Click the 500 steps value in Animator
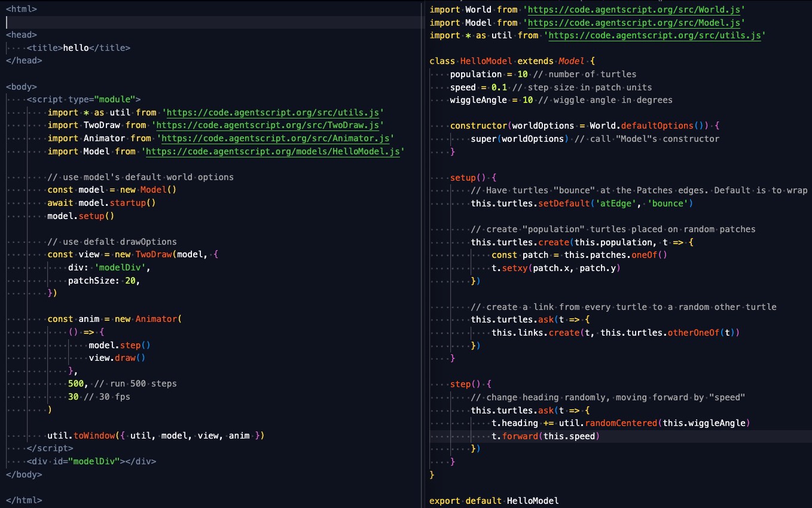The height and width of the screenshot is (508, 812). 75,384
